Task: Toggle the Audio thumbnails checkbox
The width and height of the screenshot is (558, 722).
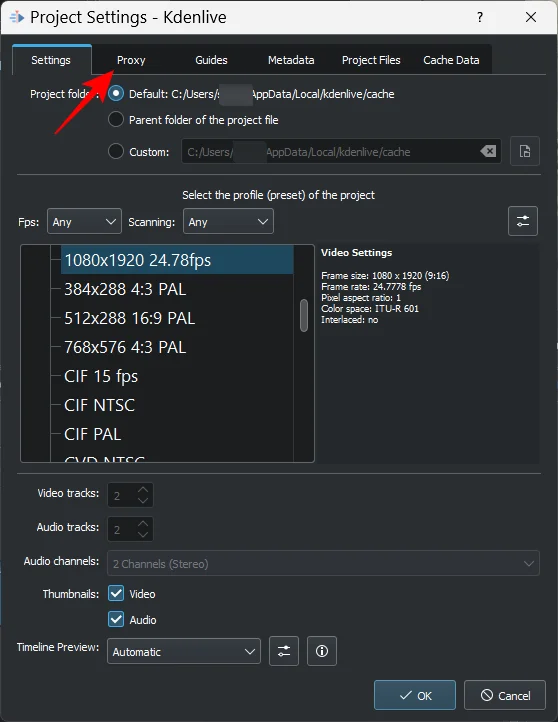Action: [116, 619]
